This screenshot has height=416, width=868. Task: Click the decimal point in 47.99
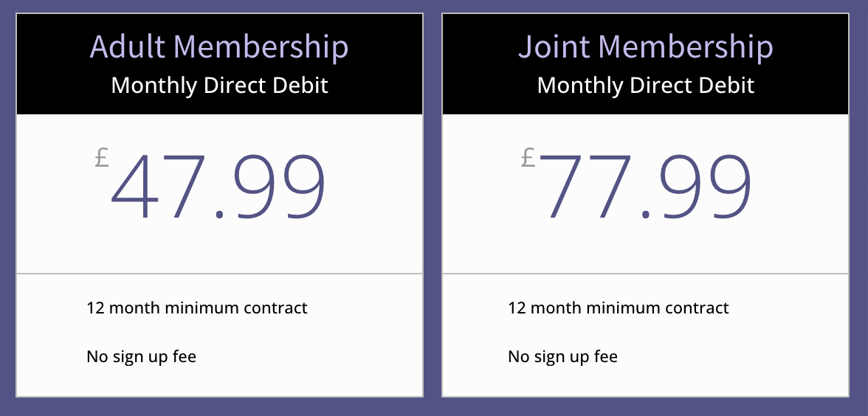coord(220,215)
